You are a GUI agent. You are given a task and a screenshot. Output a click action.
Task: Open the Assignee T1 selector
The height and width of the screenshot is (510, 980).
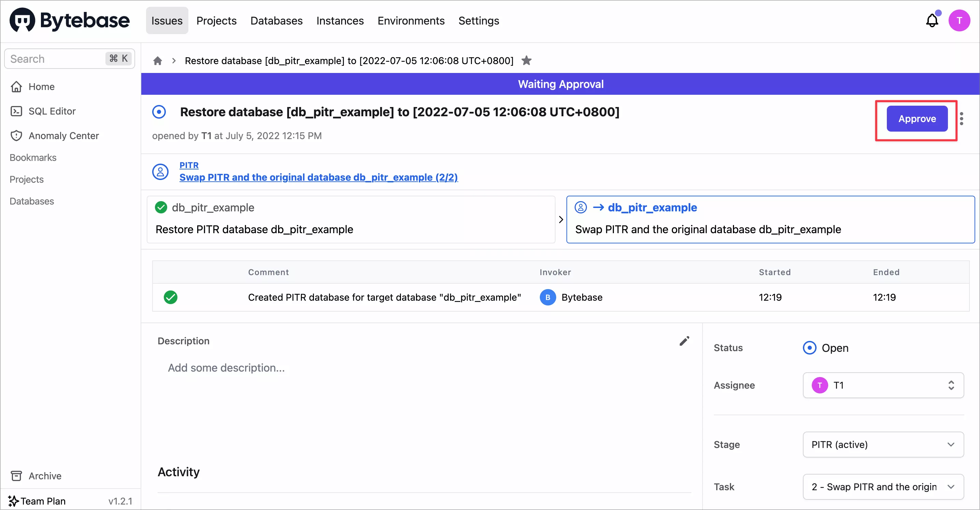(883, 385)
